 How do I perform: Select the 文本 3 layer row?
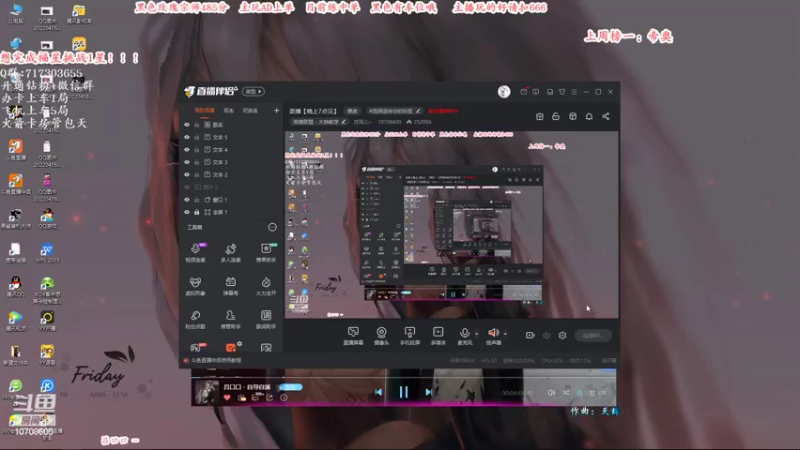(x=232, y=162)
